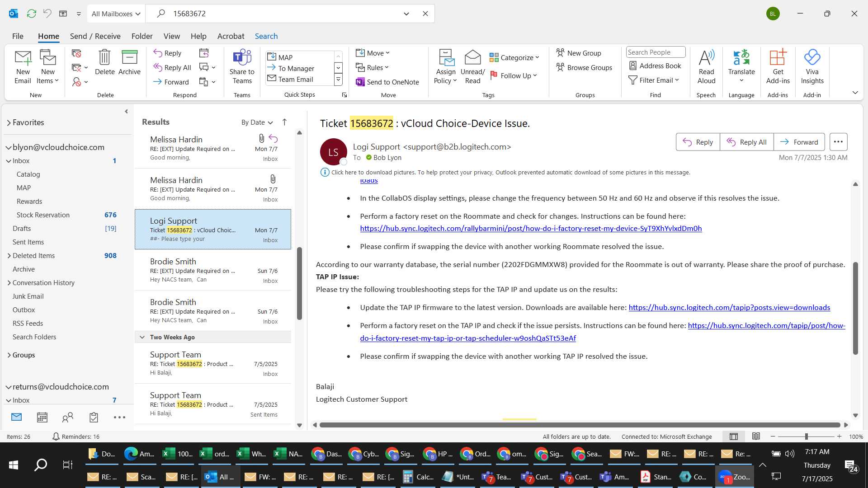
Task: Click Reply button in reading pane
Action: [698, 142]
